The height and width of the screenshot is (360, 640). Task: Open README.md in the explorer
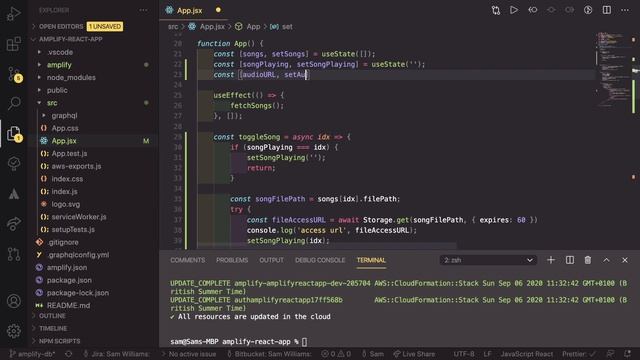point(68,305)
